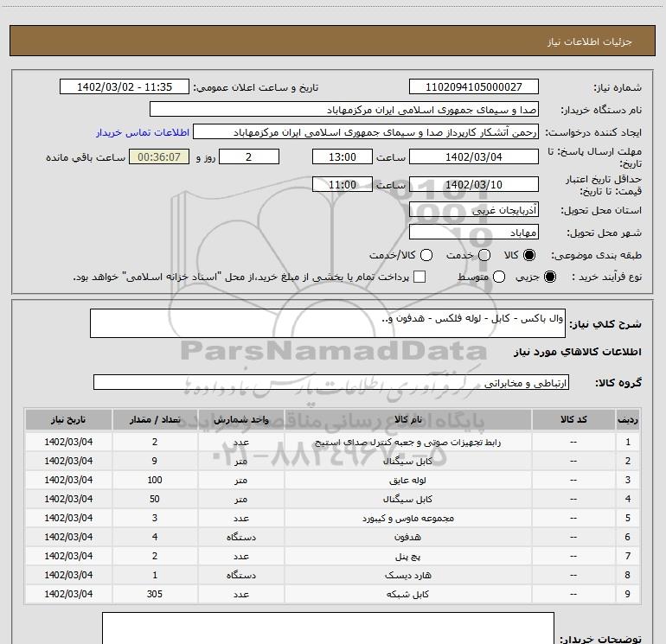Click the کابل سیگنال name in row 2
This screenshot has height=644, width=666.
[x=407, y=462]
